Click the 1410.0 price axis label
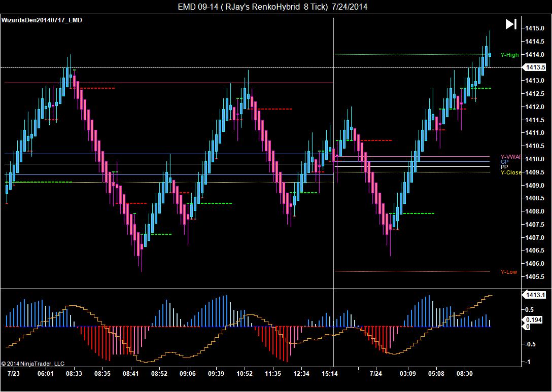The height and width of the screenshot is (392, 552). pos(535,159)
